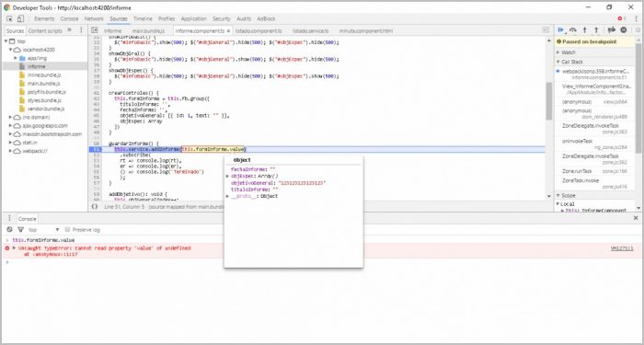Step over next function call
The image size is (644, 345).
pyautogui.click(x=573, y=30)
